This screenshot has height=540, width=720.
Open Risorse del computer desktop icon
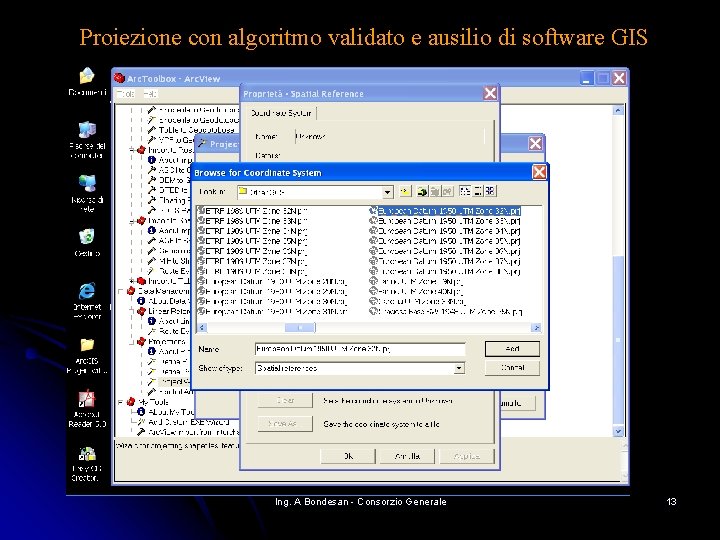tap(87, 140)
